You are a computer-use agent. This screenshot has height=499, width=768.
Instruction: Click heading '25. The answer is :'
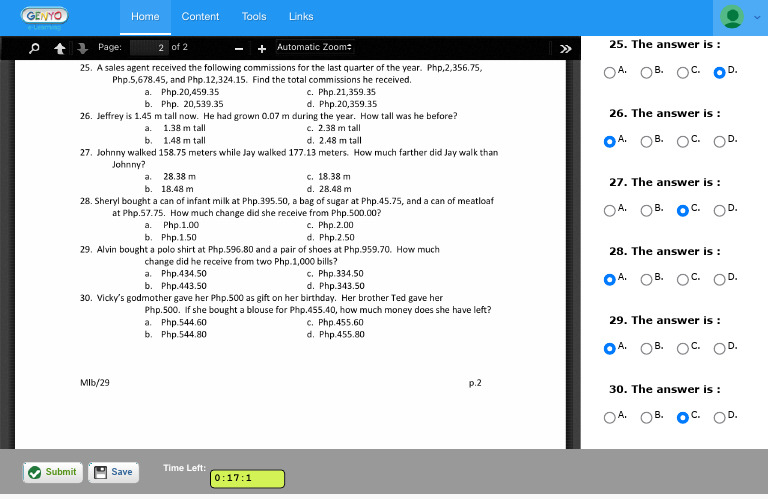click(665, 45)
